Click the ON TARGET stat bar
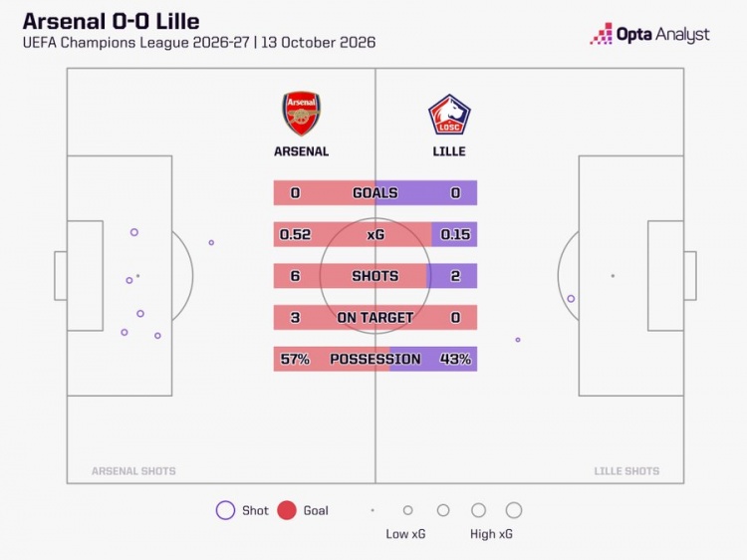 [x=374, y=318]
